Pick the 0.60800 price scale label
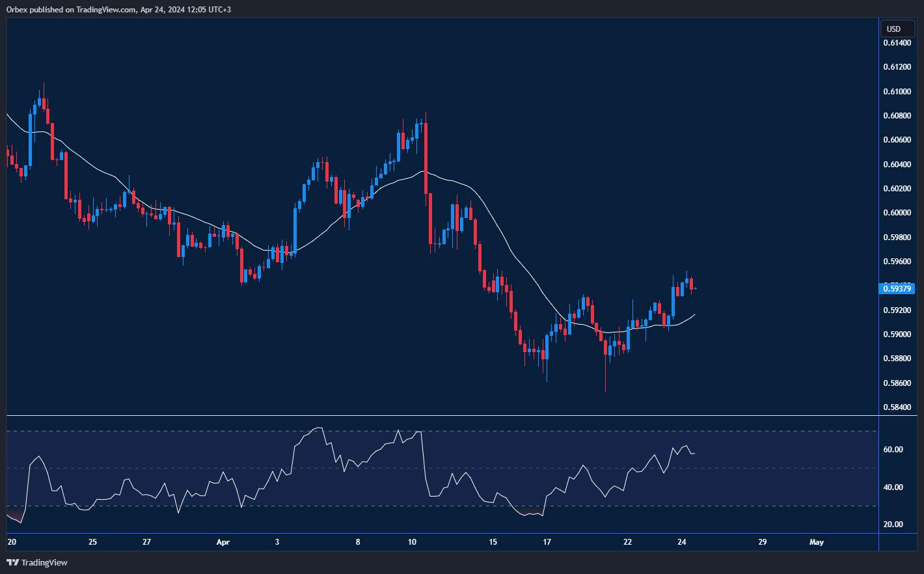This screenshot has width=924, height=574. click(897, 116)
